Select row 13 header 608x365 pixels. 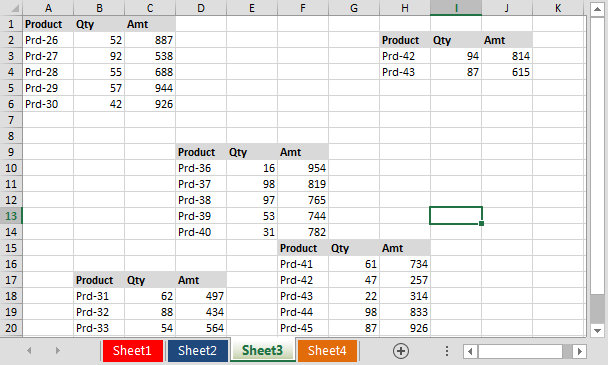[x=11, y=216]
